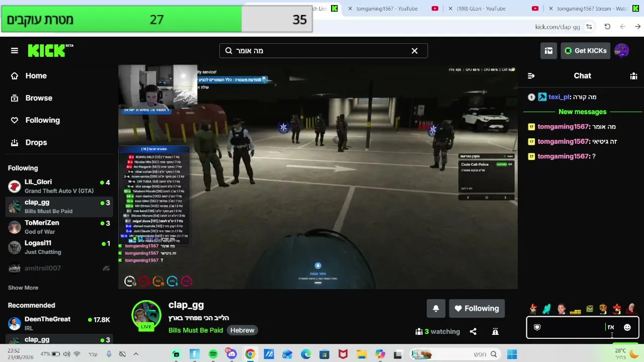Click the streamer's clap_gg profile avatar
The width and height of the screenshot is (644, 362).
click(146, 315)
